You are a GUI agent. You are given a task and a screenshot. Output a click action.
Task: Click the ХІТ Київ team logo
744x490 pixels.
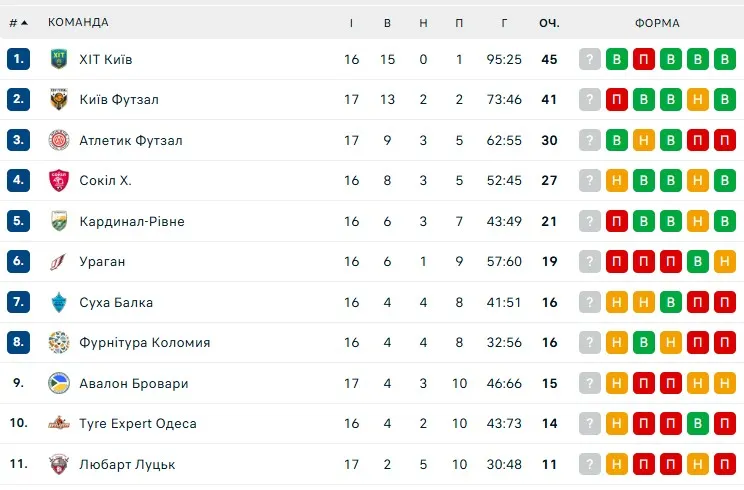click(x=59, y=59)
